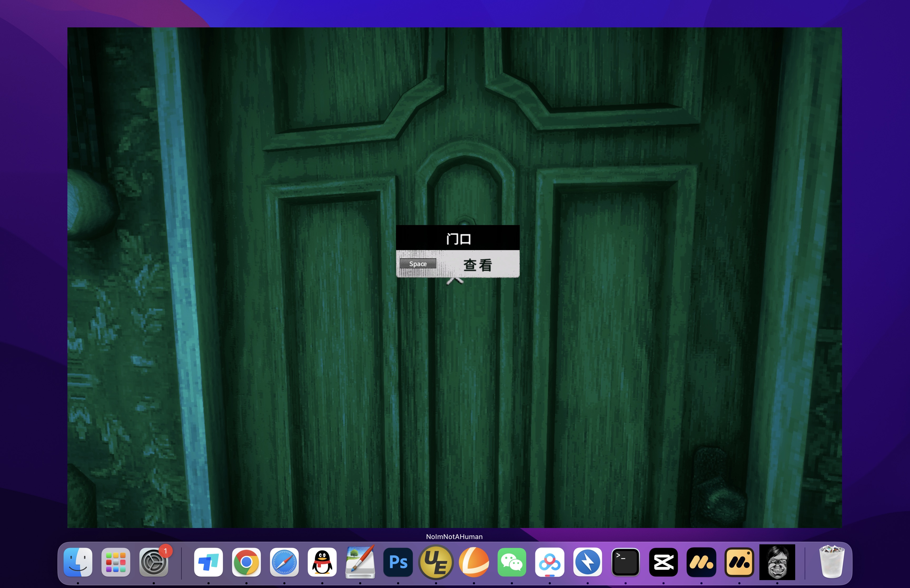910x588 pixels.
Task: Launch Adobe Photoshop
Action: 398,562
